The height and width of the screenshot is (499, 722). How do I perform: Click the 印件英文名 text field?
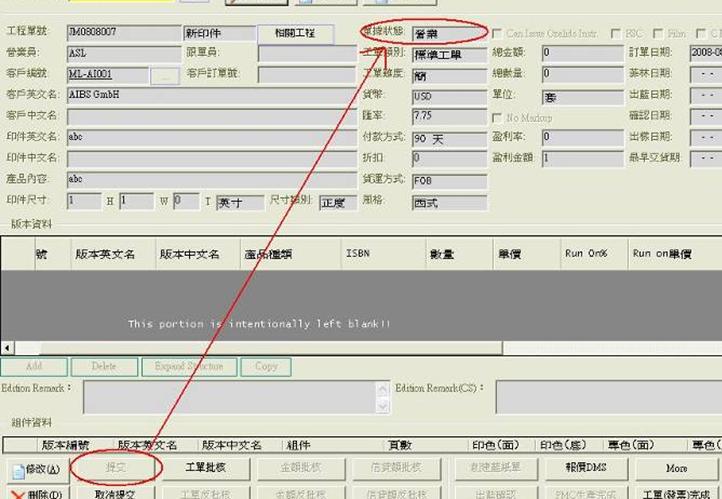coord(210,138)
